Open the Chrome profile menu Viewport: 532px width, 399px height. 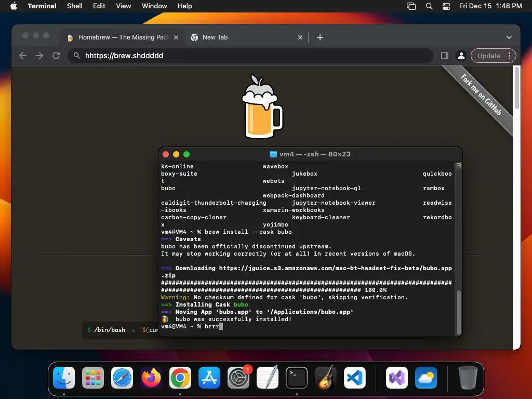[461, 56]
